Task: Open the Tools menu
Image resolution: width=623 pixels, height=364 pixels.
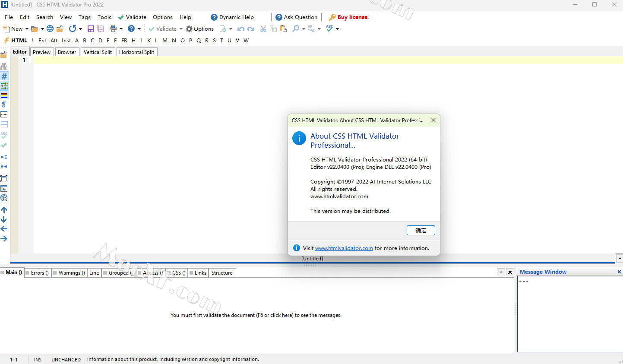Action: (104, 17)
